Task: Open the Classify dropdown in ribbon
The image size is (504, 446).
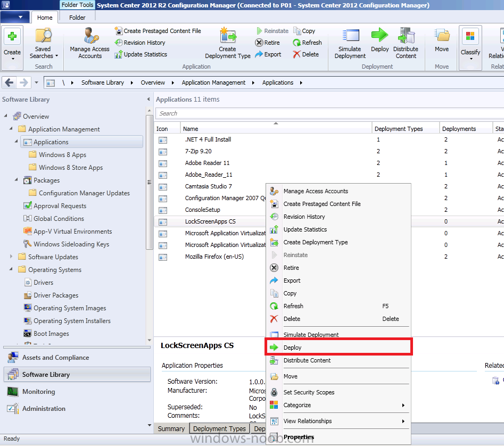Action: [x=470, y=47]
